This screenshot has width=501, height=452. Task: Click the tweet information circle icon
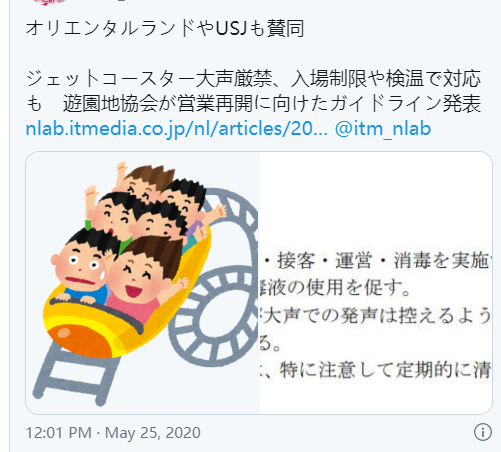pos(482,432)
